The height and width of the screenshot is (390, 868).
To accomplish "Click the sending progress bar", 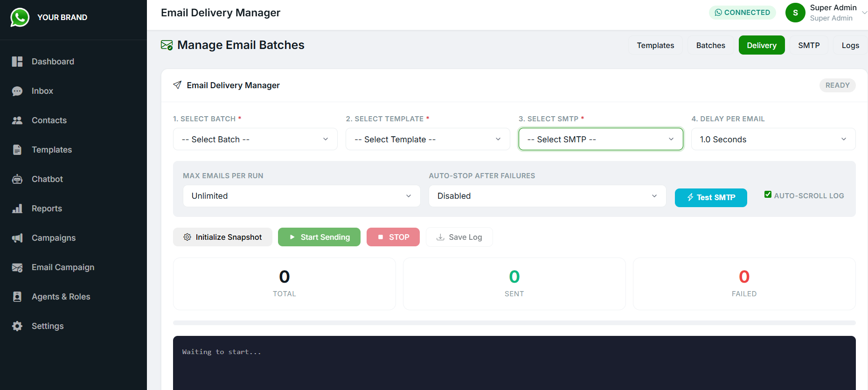I will 514,323.
